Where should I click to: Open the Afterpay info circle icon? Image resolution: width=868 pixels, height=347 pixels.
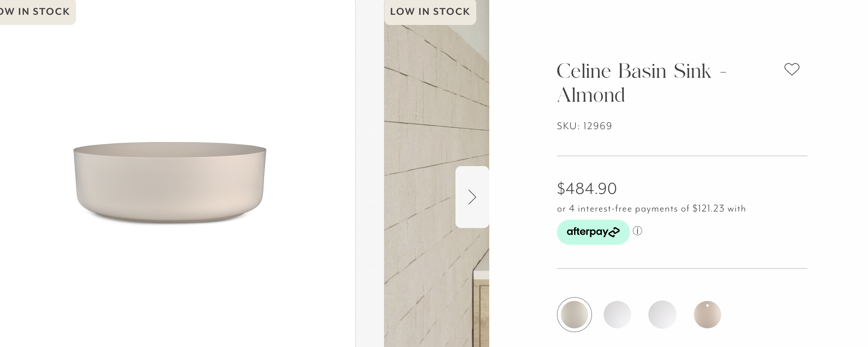point(637,231)
